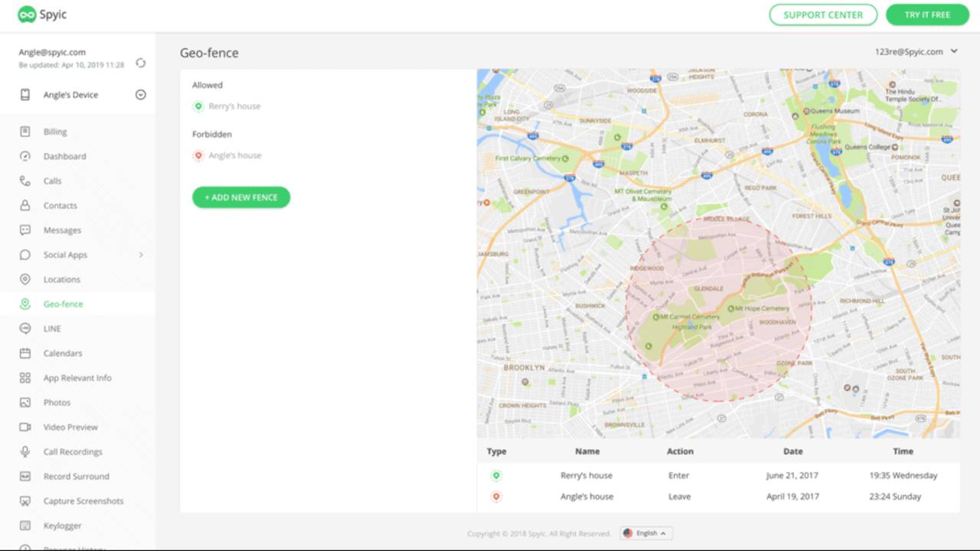Click the 19:35 Wednesday time cell
The width and height of the screenshot is (980, 551).
(903, 475)
